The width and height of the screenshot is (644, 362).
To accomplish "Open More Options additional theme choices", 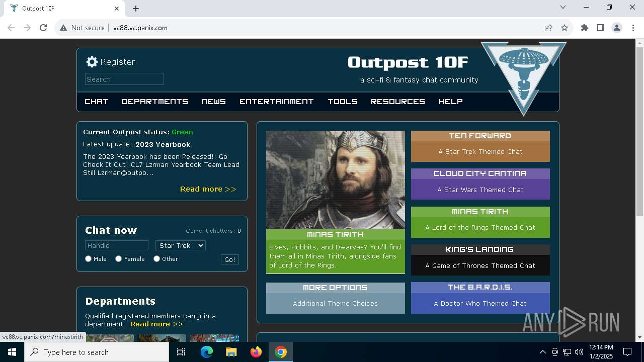I will (336, 298).
